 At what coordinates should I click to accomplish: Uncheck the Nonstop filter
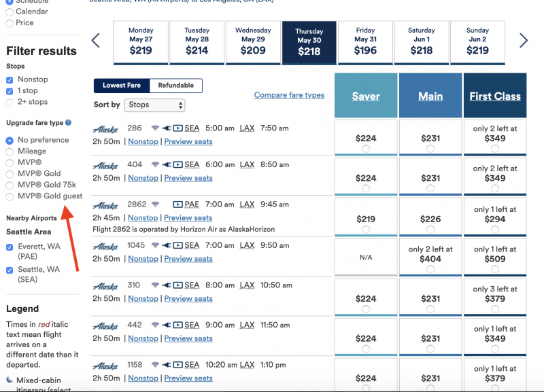coord(10,80)
